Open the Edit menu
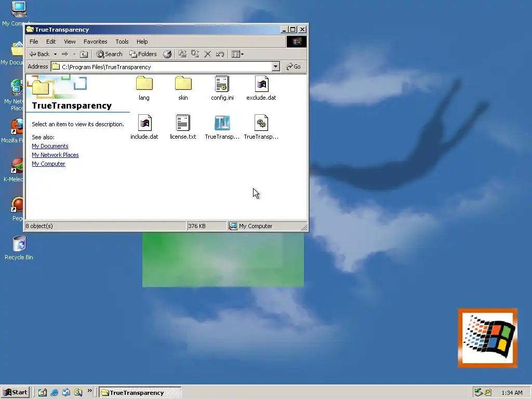The image size is (532, 399). pyautogui.click(x=51, y=42)
